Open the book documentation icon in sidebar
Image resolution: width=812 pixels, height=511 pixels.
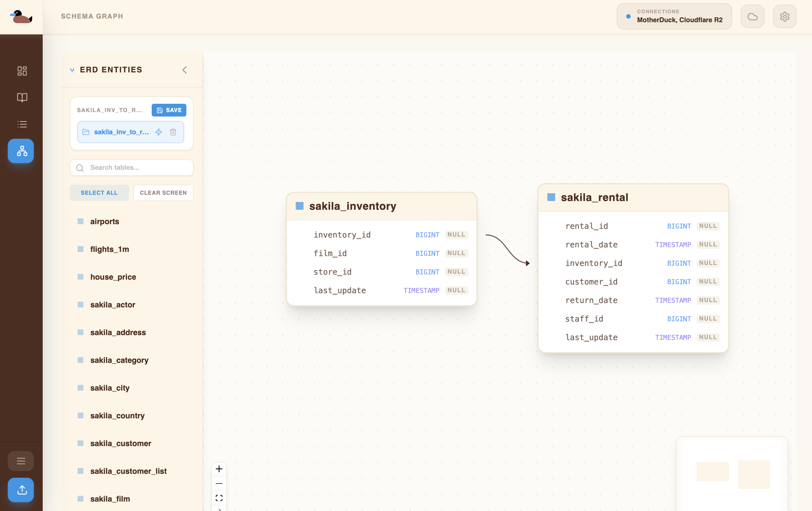22,97
